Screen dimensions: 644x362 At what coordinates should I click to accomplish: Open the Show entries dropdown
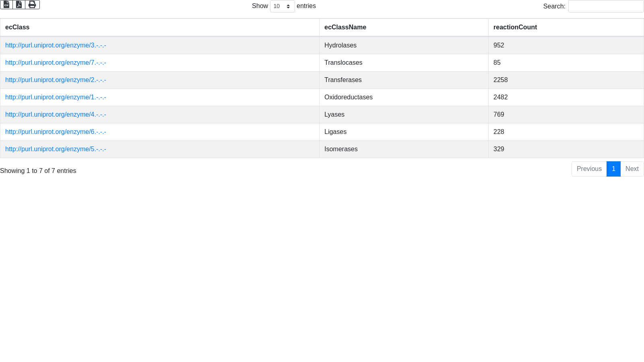pos(282,6)
